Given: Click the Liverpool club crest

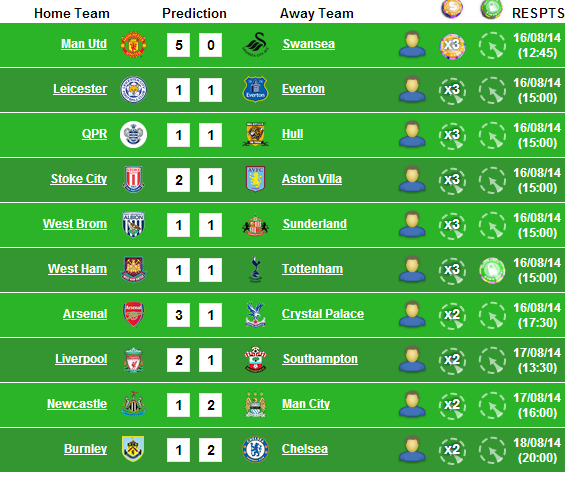Looking at the screenshot, I should [133, 360].
